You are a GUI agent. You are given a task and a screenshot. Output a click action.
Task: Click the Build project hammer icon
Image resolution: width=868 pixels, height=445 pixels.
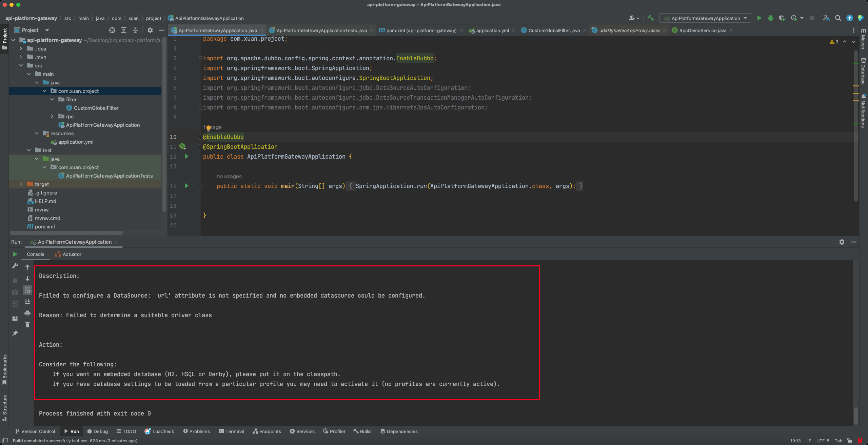coord(650,18)
